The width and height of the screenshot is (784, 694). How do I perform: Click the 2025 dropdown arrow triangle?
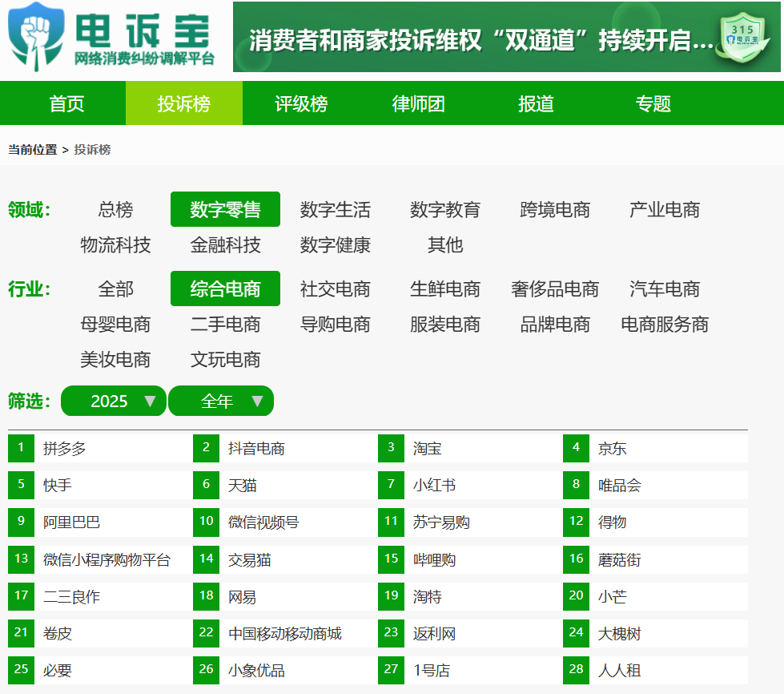point(147,401)
